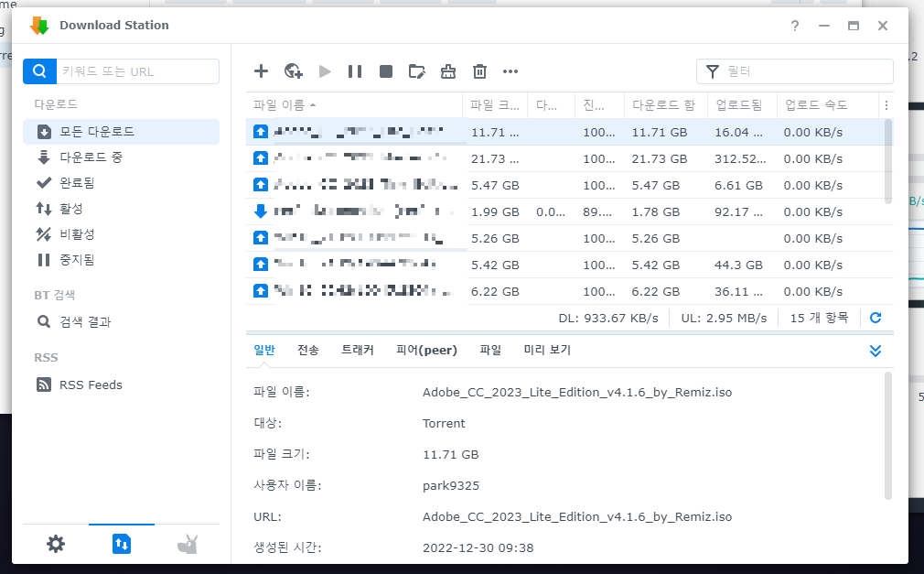Delete task using trash icon
Viewport: 924px width, 574px height.
(x=479, y=71)
